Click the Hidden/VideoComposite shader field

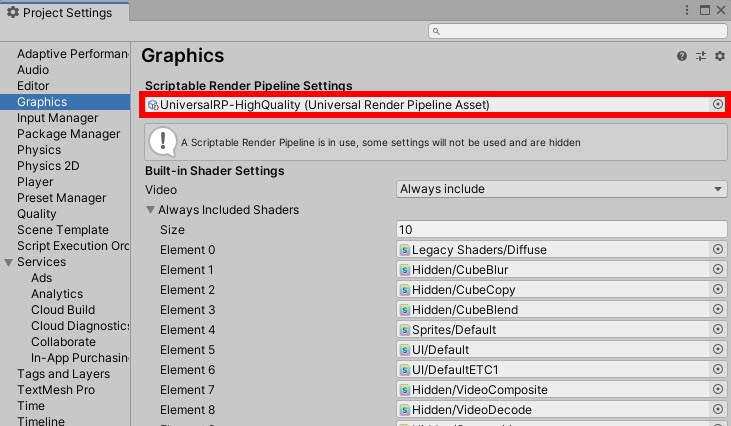[x=561, y=390]
